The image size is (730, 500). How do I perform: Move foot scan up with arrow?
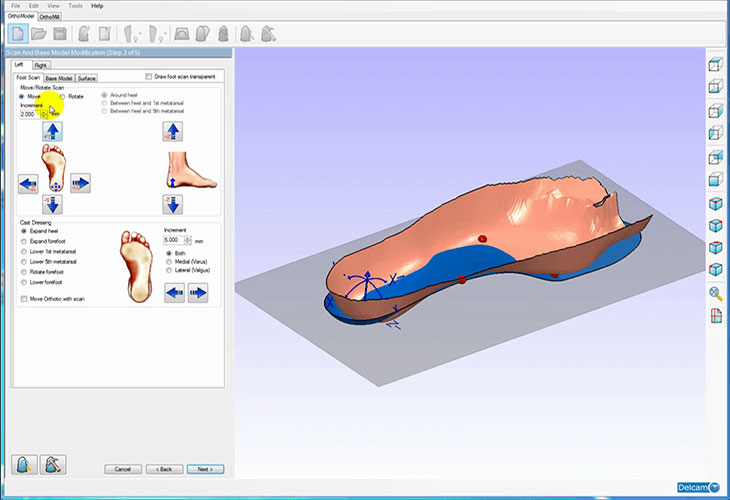(52, 131)
